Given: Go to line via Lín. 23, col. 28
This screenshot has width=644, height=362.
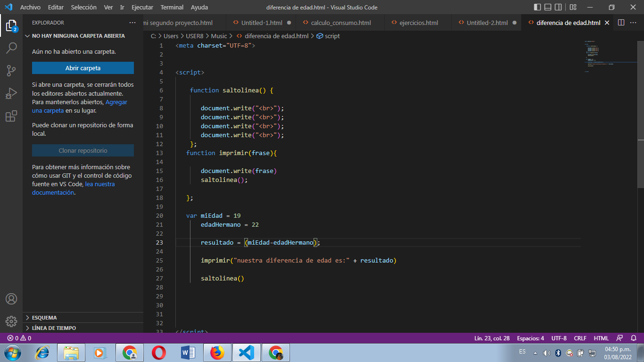Looking at the screenshot, I should tap(492, 338).
